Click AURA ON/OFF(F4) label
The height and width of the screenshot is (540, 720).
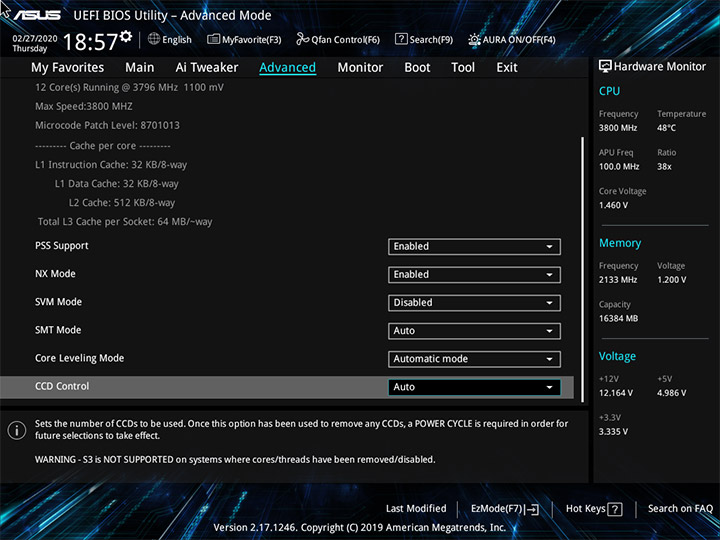point(519,39)
